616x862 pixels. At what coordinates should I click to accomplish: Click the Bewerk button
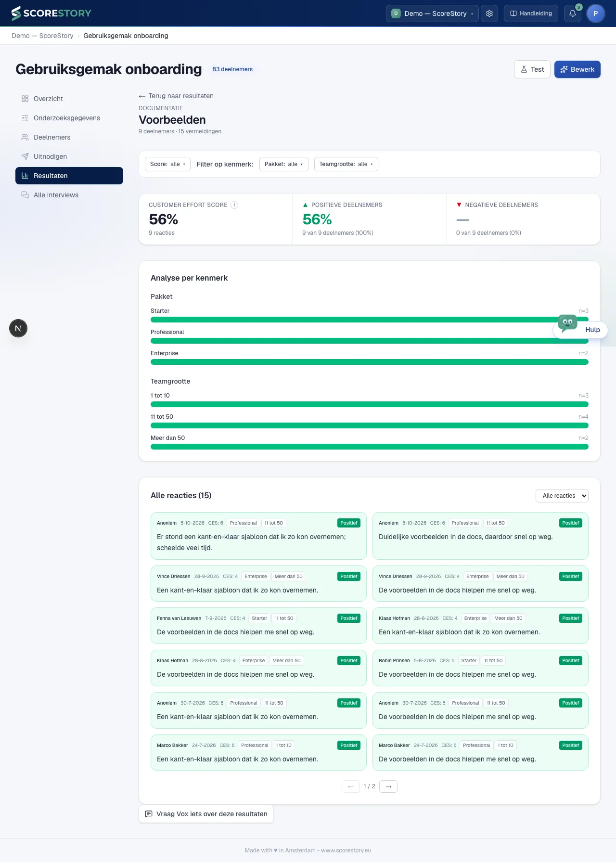[577, 69]
